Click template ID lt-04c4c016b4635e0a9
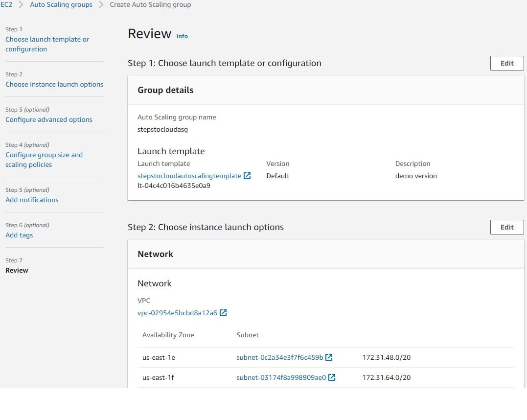The image size is (527, 420). point(174,186)
